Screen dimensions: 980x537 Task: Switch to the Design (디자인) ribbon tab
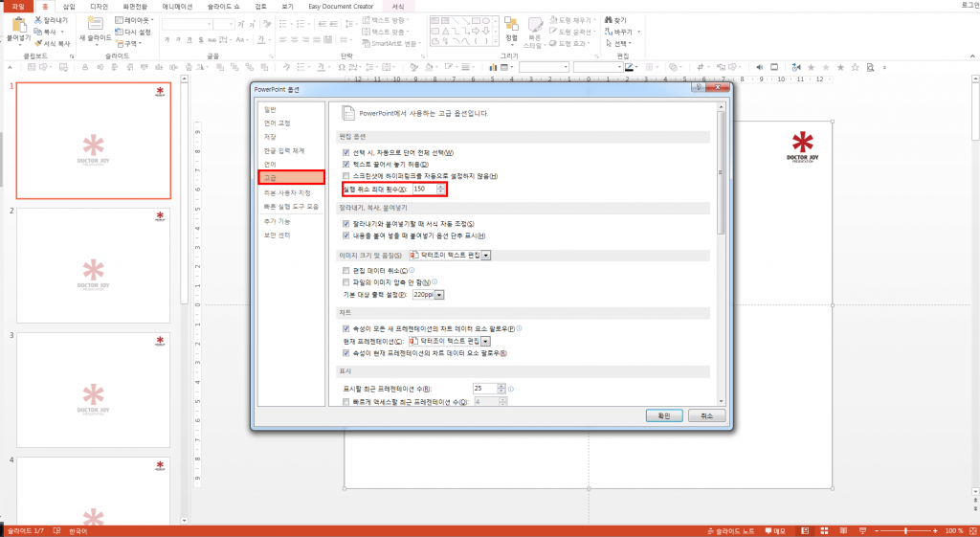(99, 7)
